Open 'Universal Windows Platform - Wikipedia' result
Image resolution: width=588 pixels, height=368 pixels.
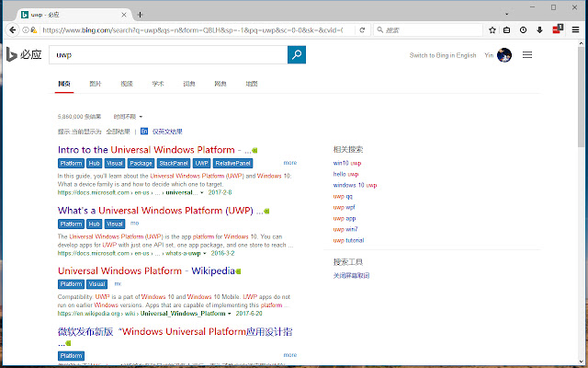point(146,270)
